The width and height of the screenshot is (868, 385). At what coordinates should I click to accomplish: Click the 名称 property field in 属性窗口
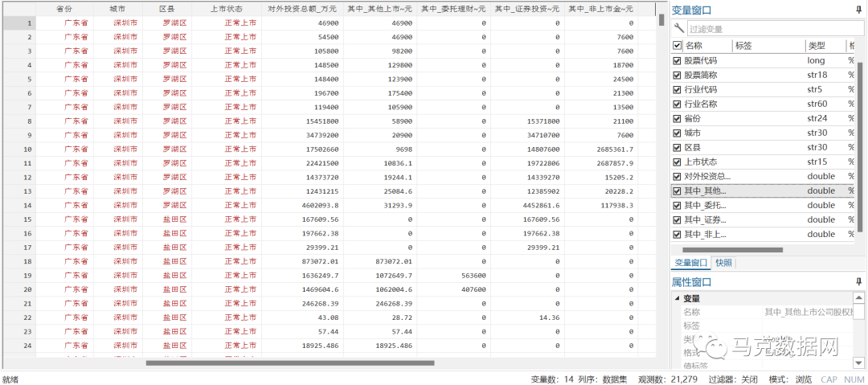[x=809, y=312]
